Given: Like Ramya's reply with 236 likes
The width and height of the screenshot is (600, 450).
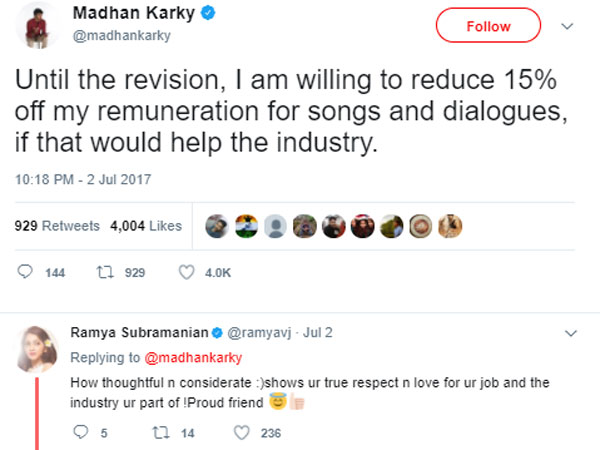Looking at the screenshot, I should (241, 433).
